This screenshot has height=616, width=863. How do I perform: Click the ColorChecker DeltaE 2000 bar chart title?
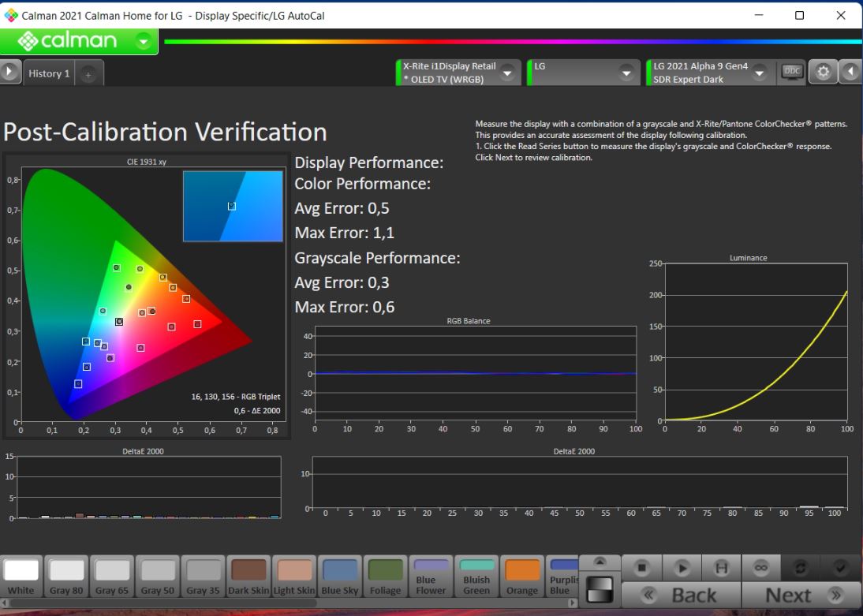point(143,451)
